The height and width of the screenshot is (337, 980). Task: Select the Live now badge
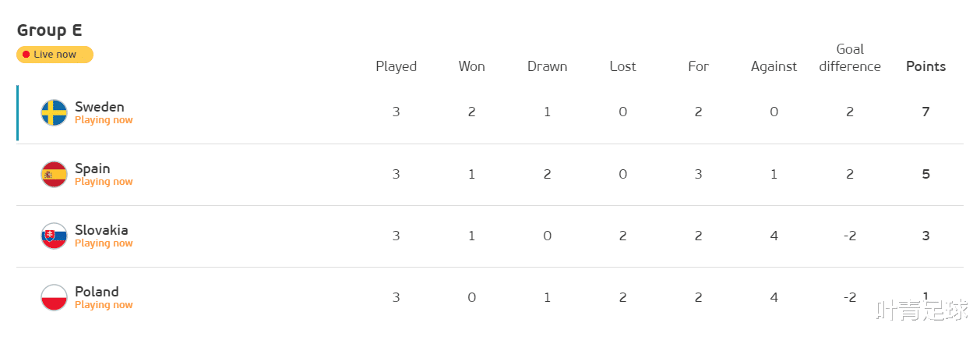pos(55,55)
